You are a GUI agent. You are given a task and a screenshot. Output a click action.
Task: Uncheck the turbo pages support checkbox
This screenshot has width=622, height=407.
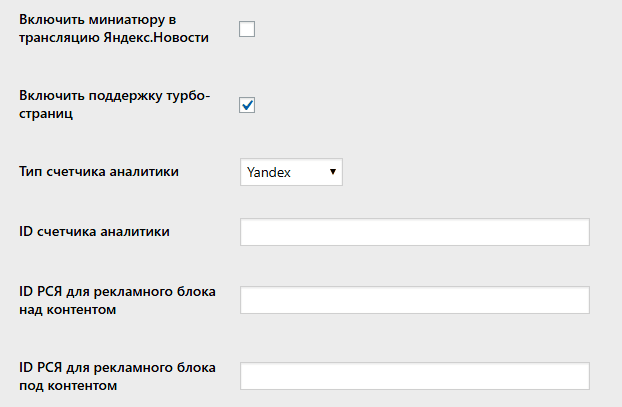tap(247, 104)
